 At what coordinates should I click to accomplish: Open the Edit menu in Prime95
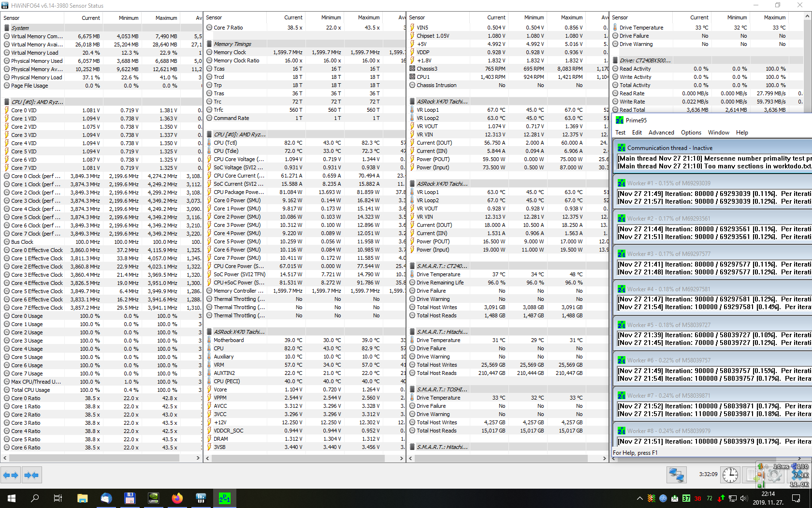(x=637, y=133)
